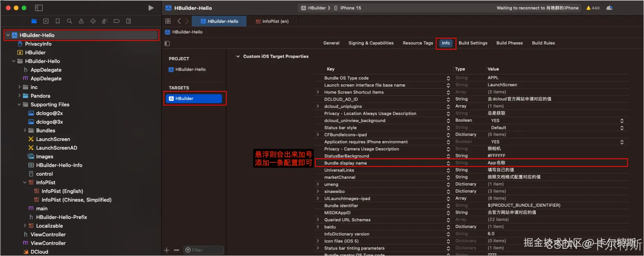This screenshot has width=644, height=256.
Task: Toggle the navigator sidebar visibility icon
Action: tap(39, 8)
